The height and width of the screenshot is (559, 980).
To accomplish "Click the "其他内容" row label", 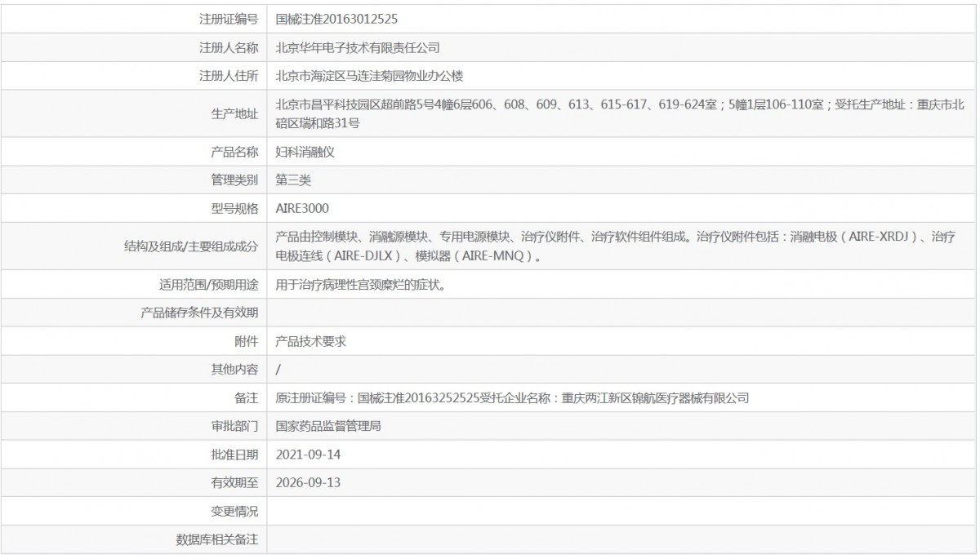I will point(234,370).
